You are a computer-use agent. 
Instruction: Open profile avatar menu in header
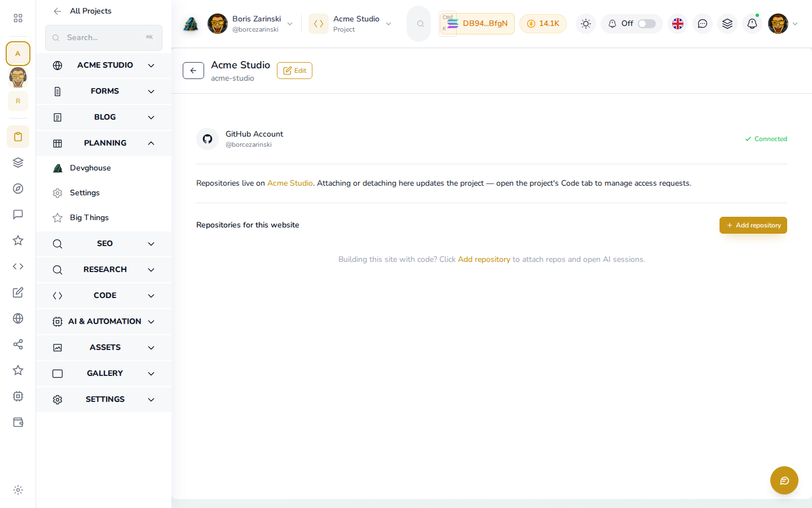pyautogui.click(x=783, y=24)
